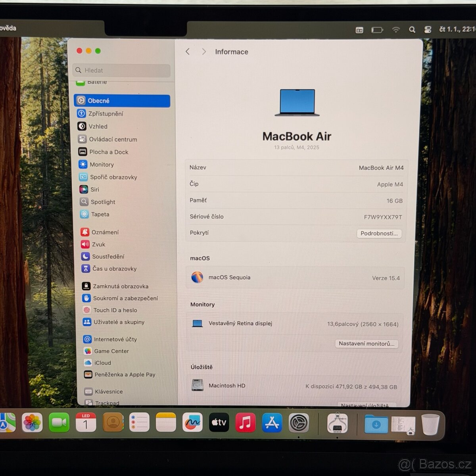476x476 pixels.
Task: Open Spotlight search in menu bar
Action: click(412, 30)
